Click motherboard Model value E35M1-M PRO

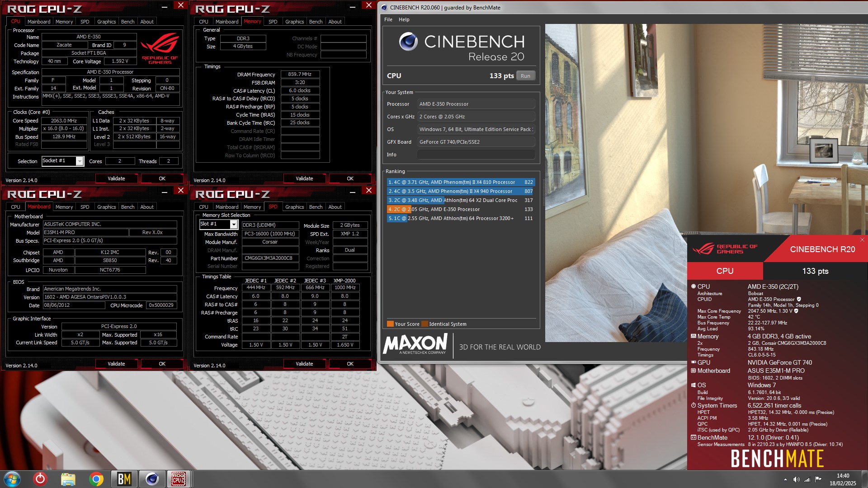[x=85, y=233]
